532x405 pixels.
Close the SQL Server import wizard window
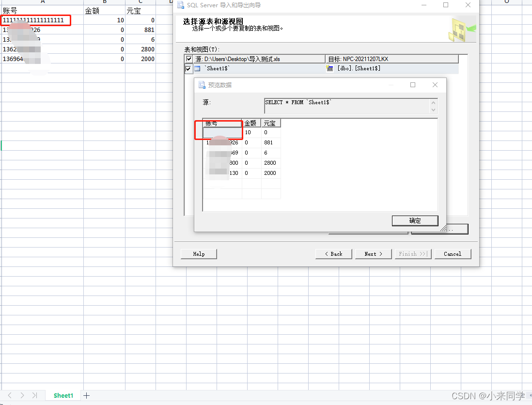coord(468,5)
